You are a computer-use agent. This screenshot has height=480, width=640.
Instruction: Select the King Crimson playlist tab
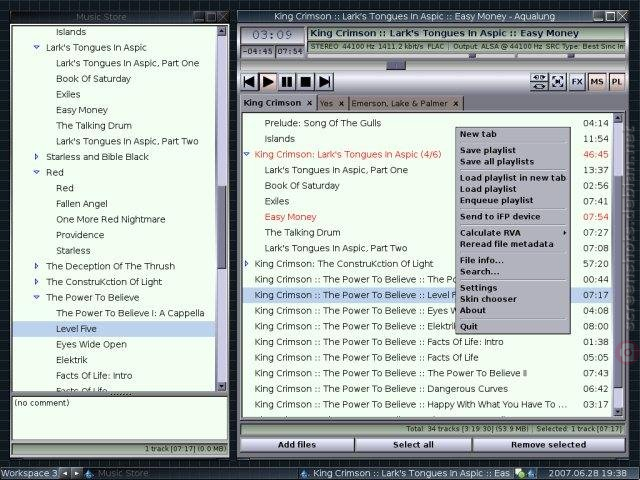tap(272, 103)
